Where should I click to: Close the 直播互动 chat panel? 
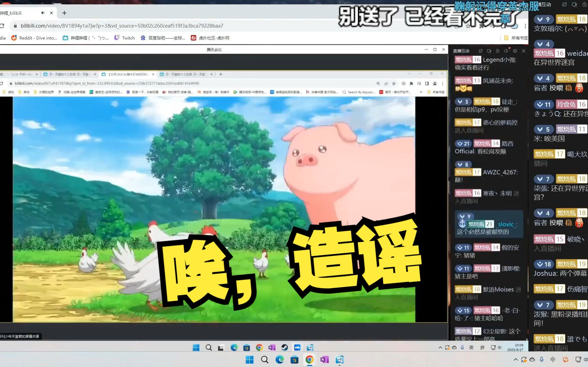coord(524,51)
